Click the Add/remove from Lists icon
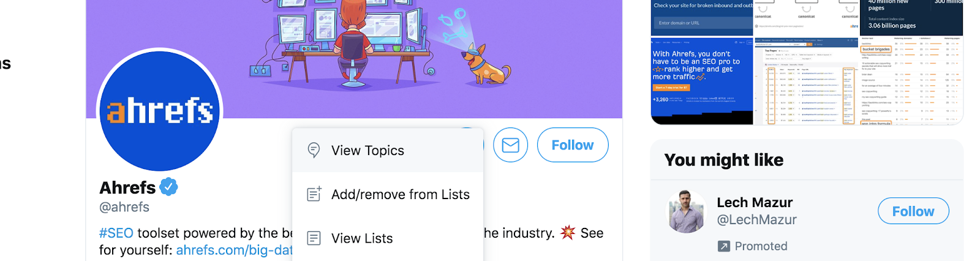Viewport: 980px width, 261px height. click(314, 194)
